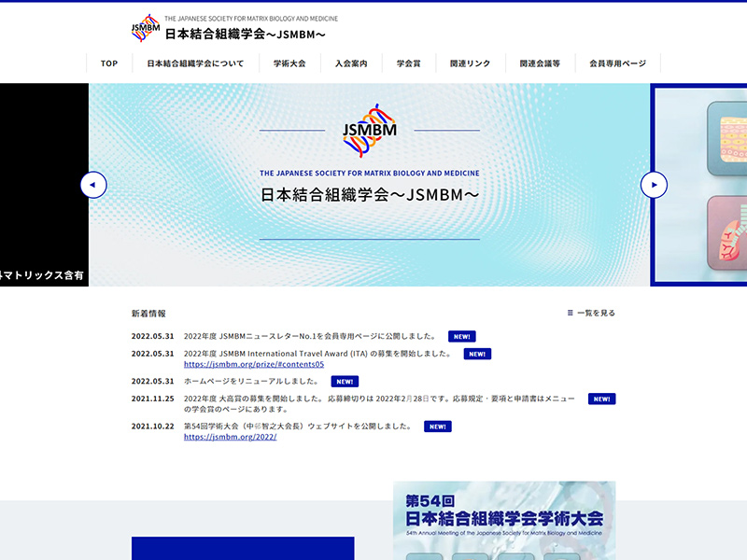Viewport: 747px width, 560px height.
Task: Select the TOP menu item
Action: point(109,63)
